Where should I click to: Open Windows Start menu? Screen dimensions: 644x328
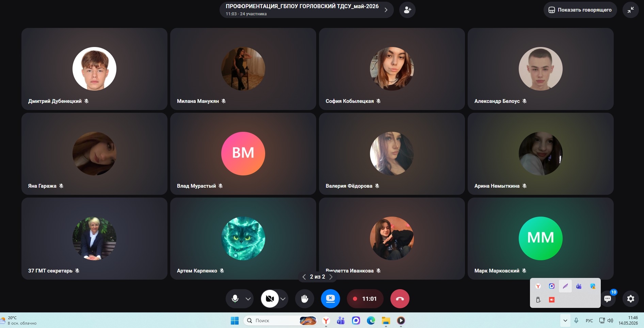[235, 321]
